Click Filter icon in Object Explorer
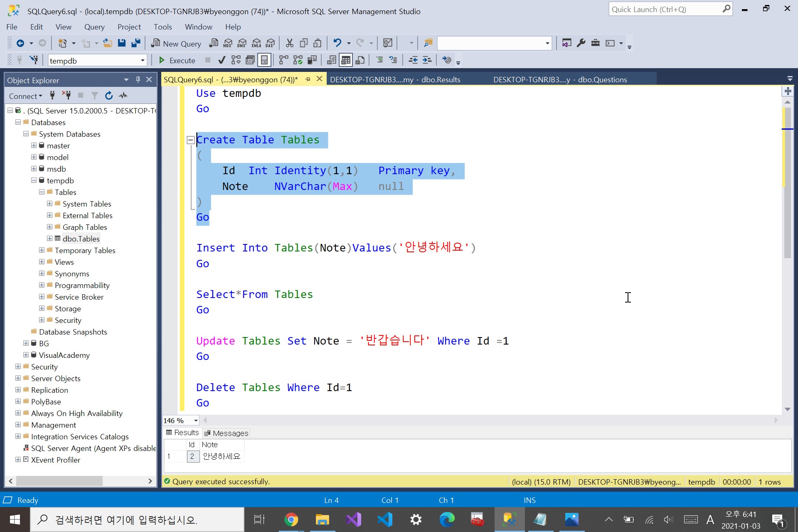Image resolution: width=798 pixels, height=532 pixels. pos(95,96)
